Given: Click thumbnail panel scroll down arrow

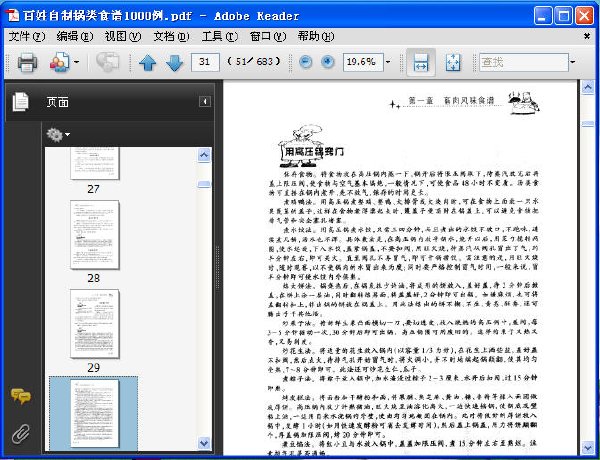Looking at the screenshot, I should (204, 443).
